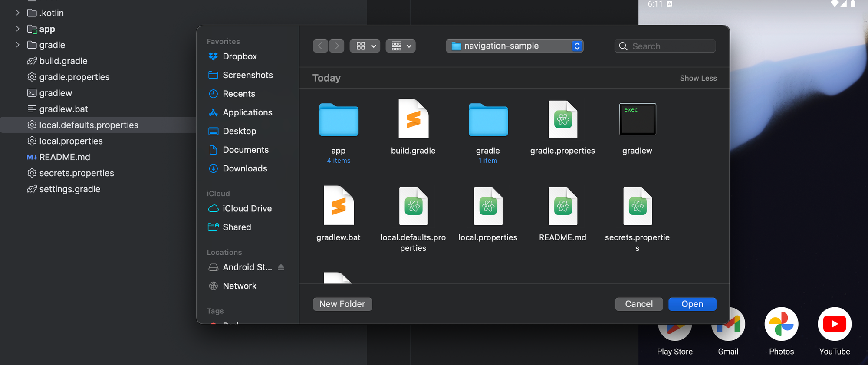Select README.md in file dialog

[562, 214]
